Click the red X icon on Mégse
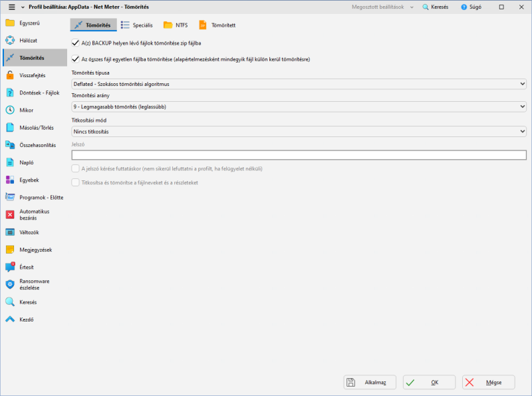The width and height of the screenshot is (532, 396). pos(469,383)
